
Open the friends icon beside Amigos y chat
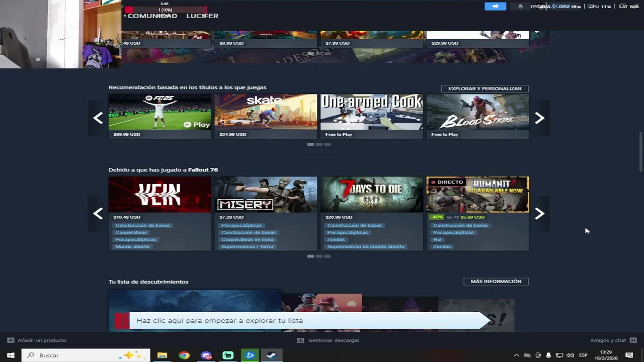pos(633,340)
